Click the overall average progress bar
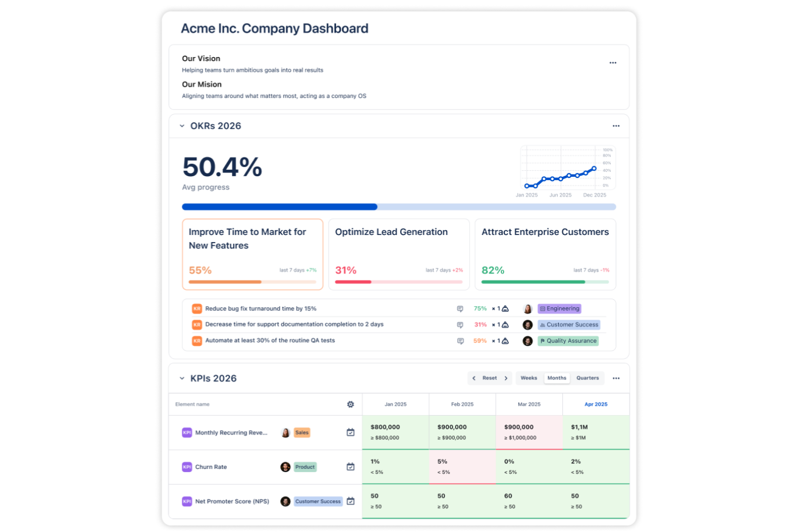798x532 pixels. click(x=399, y=207)
